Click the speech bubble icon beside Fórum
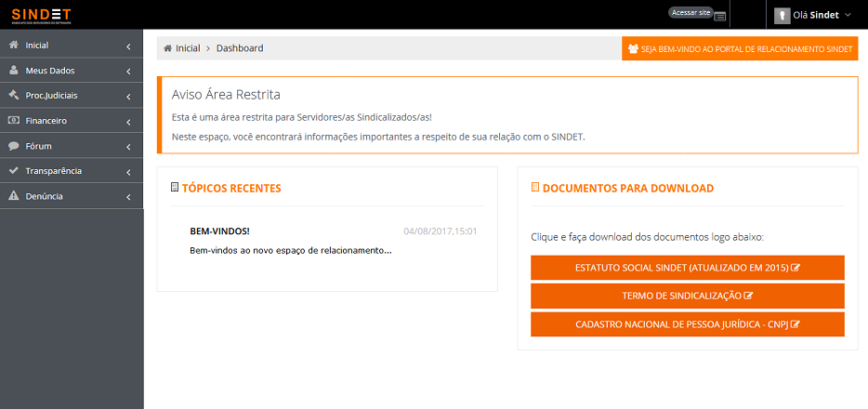 point(14,146)
